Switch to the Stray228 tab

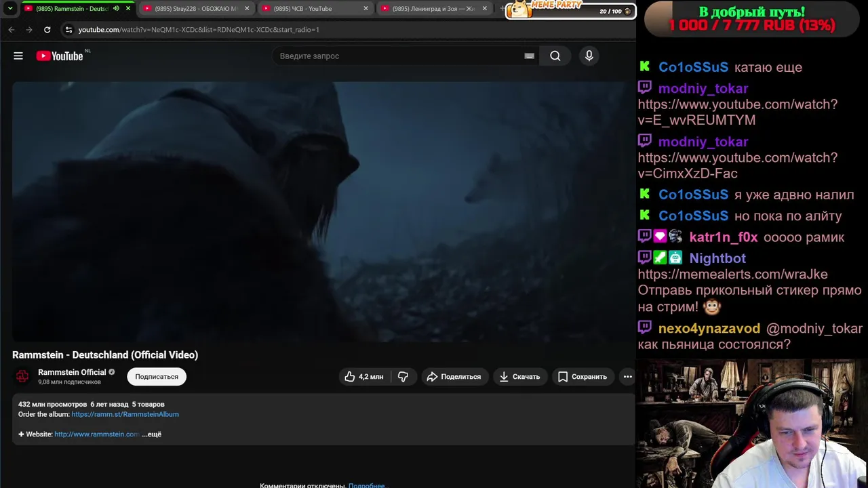click(x=196, y=9)
